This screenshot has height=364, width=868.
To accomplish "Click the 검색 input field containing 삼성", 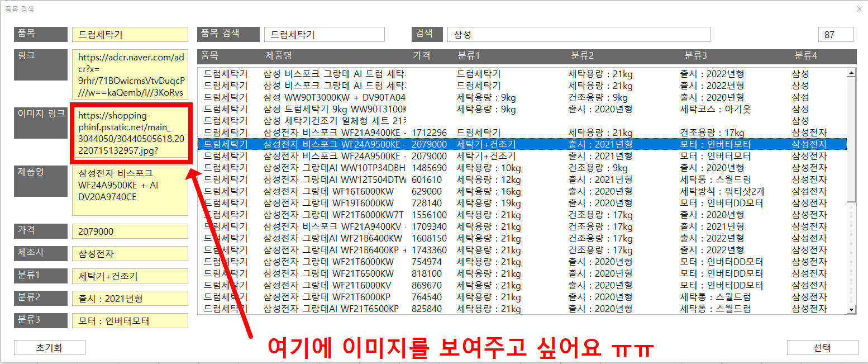I will [578, 35].
